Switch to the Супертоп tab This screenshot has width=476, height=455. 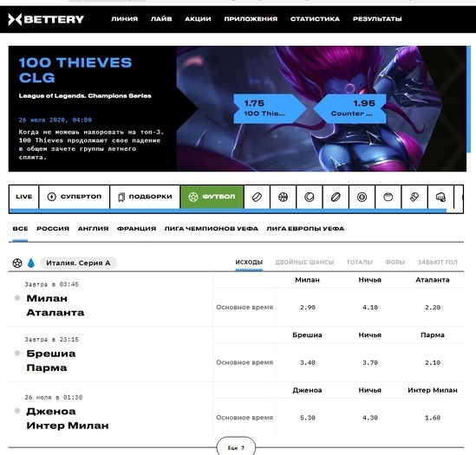pyautogui.click(x=75, y=197)
